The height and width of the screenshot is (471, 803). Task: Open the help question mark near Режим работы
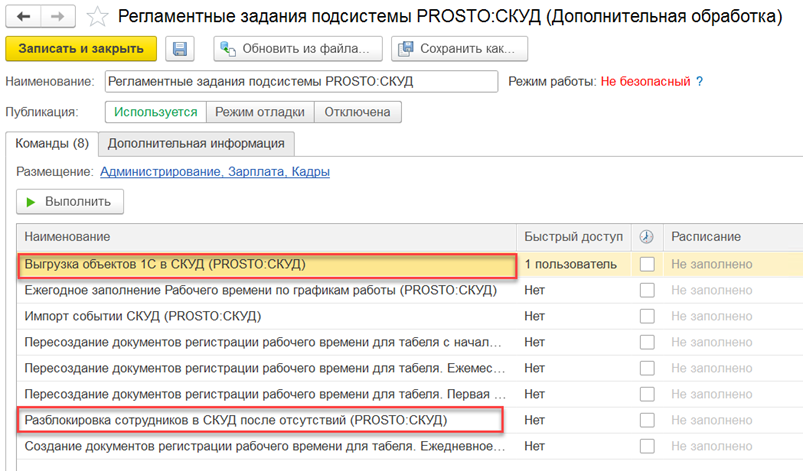700,81
